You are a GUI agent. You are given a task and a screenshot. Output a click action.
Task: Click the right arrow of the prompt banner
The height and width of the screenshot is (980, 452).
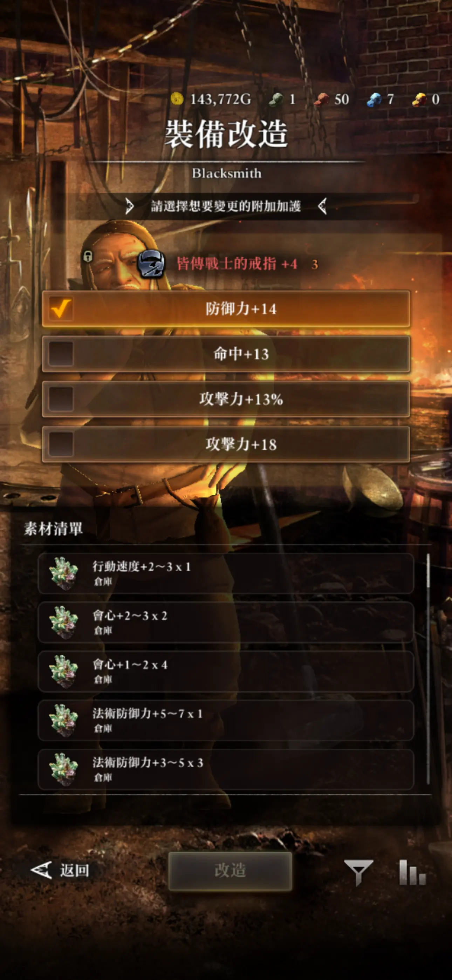pos(322,206)
